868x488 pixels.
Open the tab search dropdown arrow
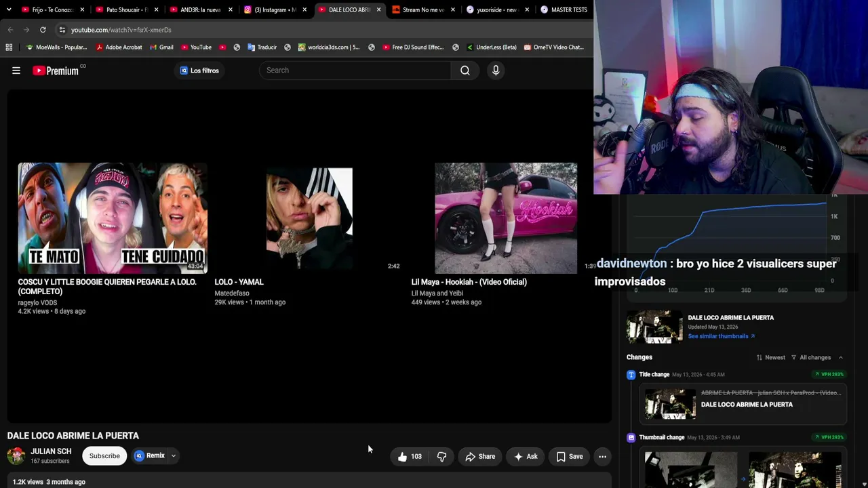(x=8, y=9)
